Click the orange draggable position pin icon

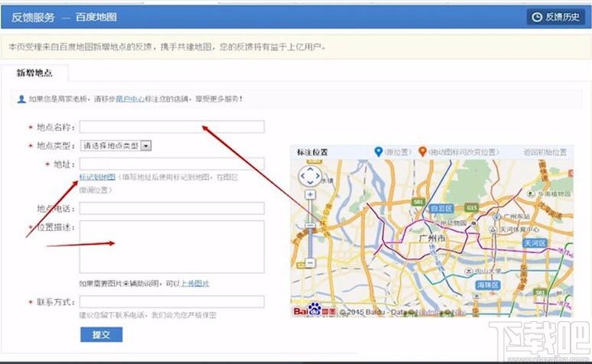point(422,151)
